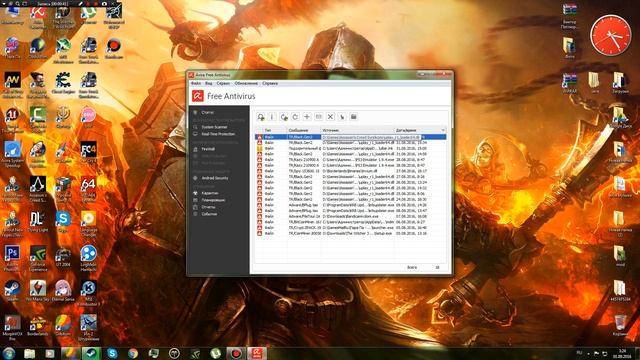This screenshot has width=640, height=360.
Task: Open the Сервис menu in Avira
Action: tap(223, 83)
